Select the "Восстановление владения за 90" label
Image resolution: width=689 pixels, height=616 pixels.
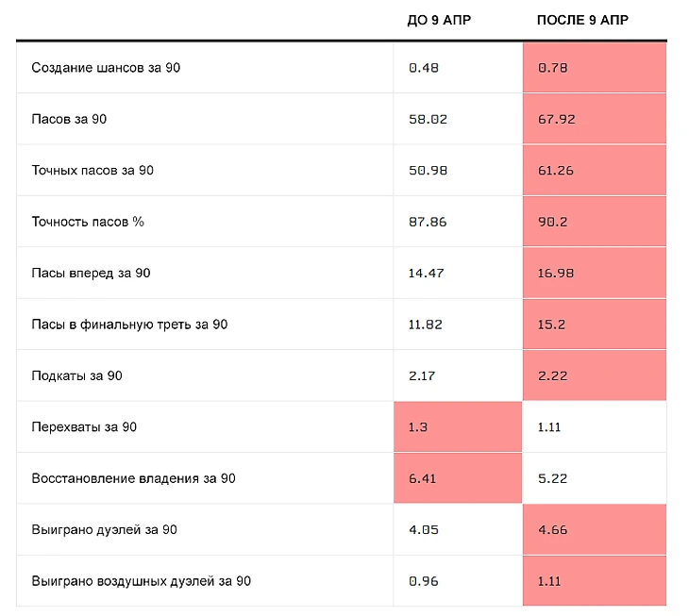tap(133, 478)
